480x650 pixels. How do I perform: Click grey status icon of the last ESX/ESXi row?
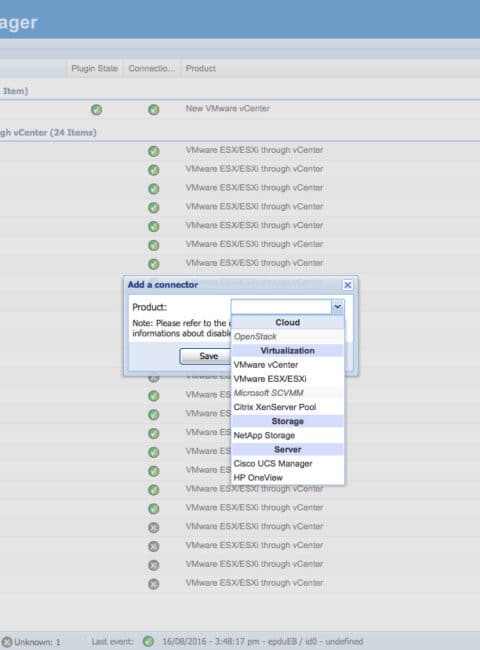tap(154, 584)
